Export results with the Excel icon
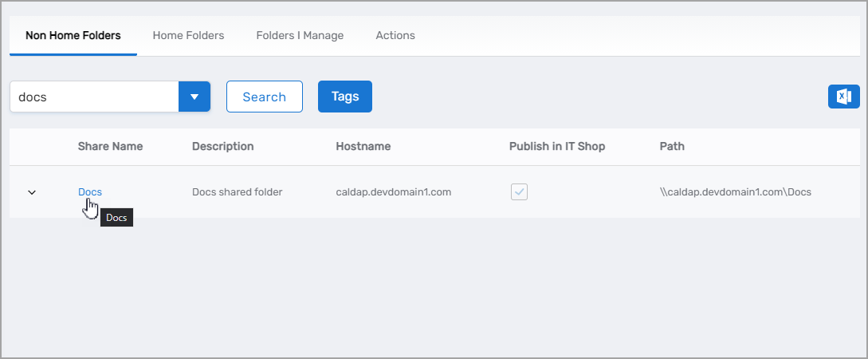 click(843, 97)
